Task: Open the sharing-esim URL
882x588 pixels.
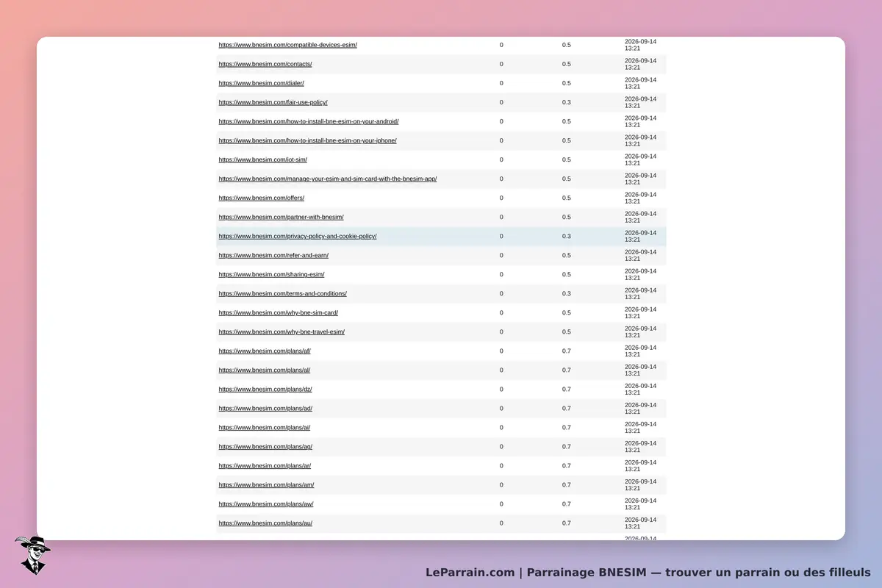Action: tap(272, 274)
